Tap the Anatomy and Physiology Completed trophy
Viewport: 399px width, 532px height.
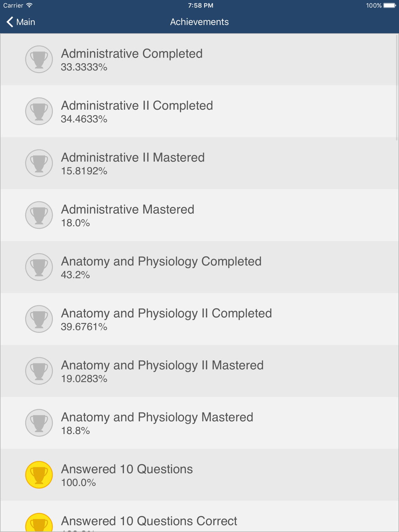tap(39, 267)
